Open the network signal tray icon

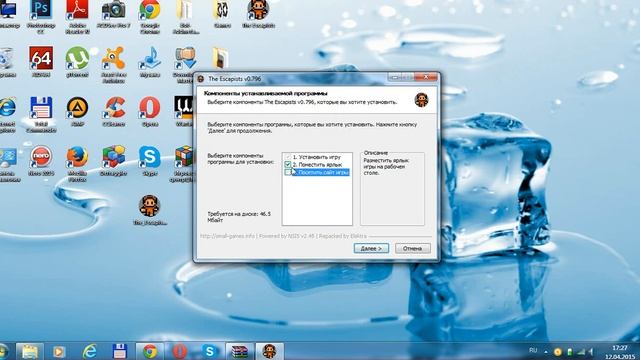point(581,351)
